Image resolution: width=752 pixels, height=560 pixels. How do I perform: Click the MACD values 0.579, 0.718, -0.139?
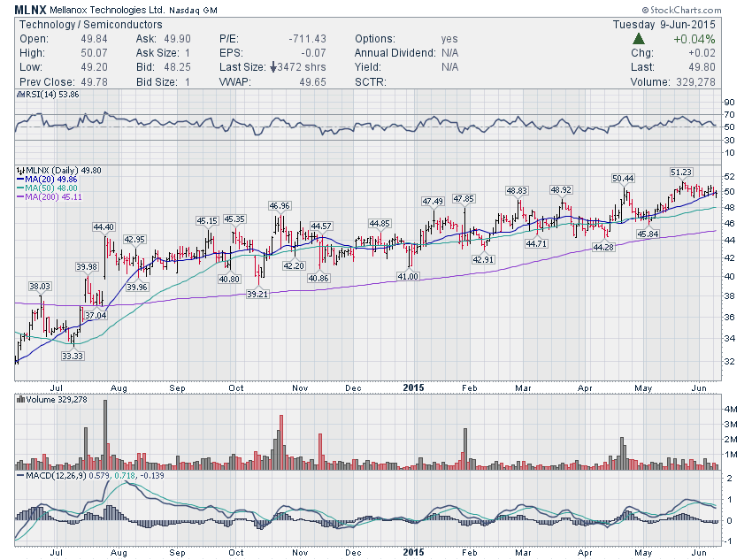127,476
